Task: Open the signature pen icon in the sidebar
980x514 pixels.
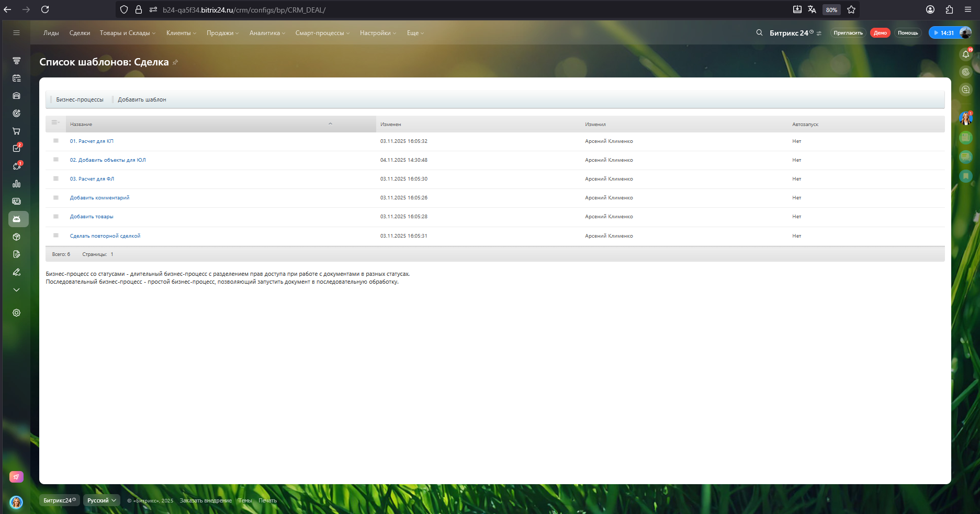Action: [17, 272]
